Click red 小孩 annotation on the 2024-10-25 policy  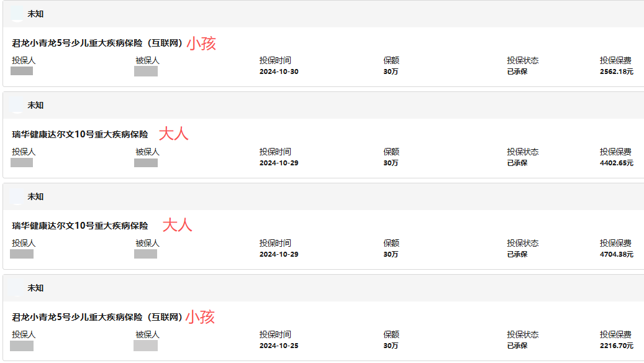[x=201, y=317]
